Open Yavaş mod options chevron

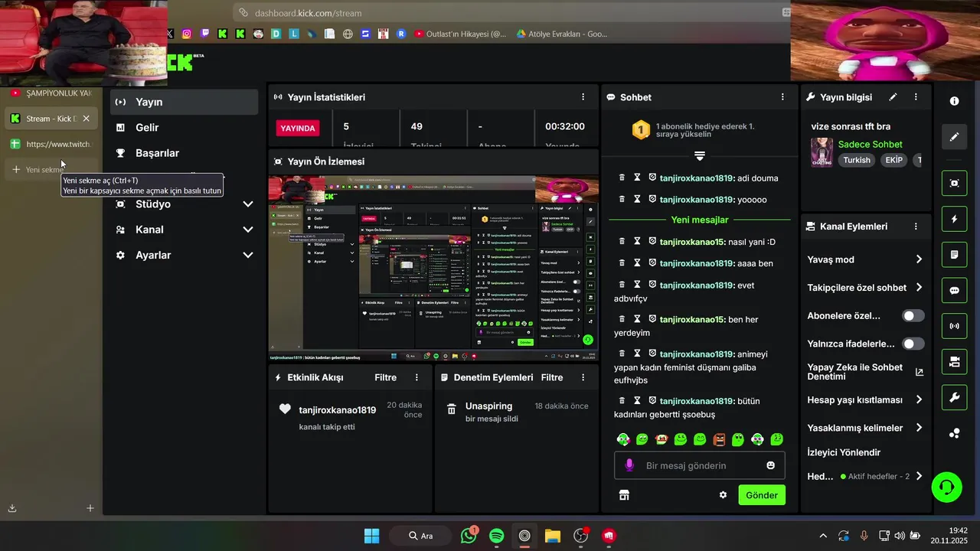coord(919,259)
